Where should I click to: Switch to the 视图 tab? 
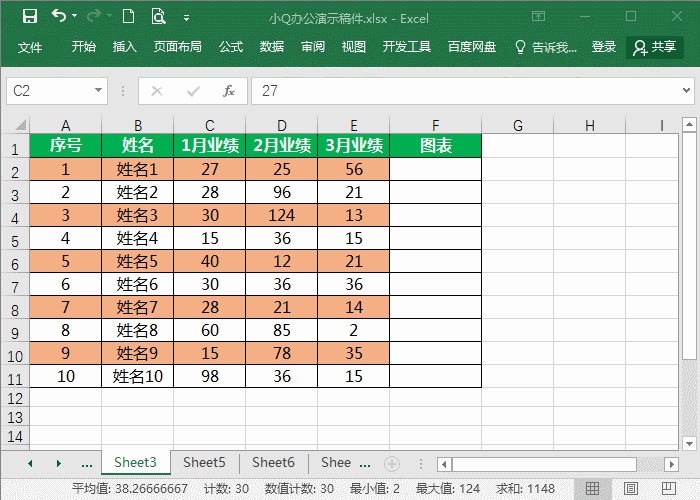354,47
